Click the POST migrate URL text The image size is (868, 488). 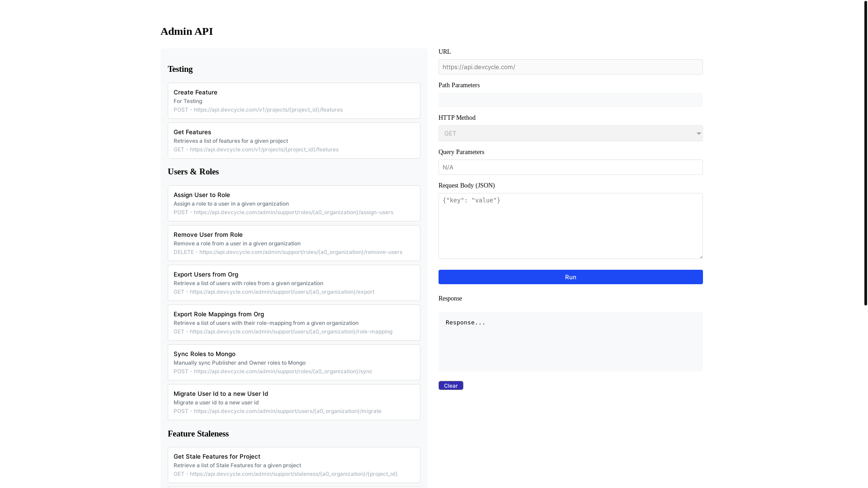point(278,411)
